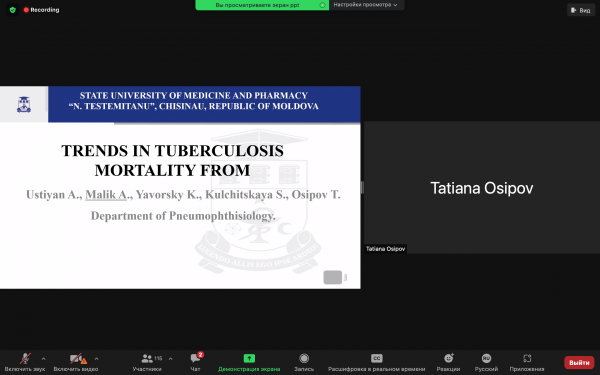
Task: Click the green Share Screen icon
Action: tap(249, 359)
